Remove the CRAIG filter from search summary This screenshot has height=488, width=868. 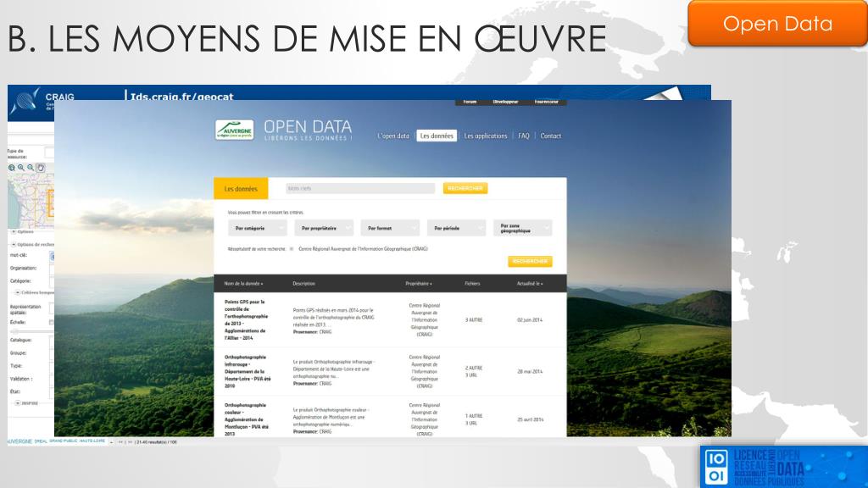292,249
